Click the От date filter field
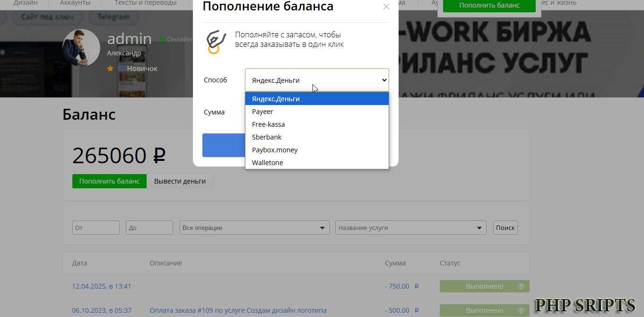The image size is (644, 317). coord(96,228)
